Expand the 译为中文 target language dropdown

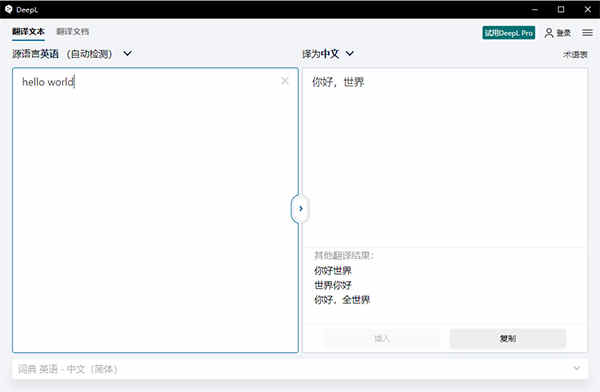tap(349, 53)
